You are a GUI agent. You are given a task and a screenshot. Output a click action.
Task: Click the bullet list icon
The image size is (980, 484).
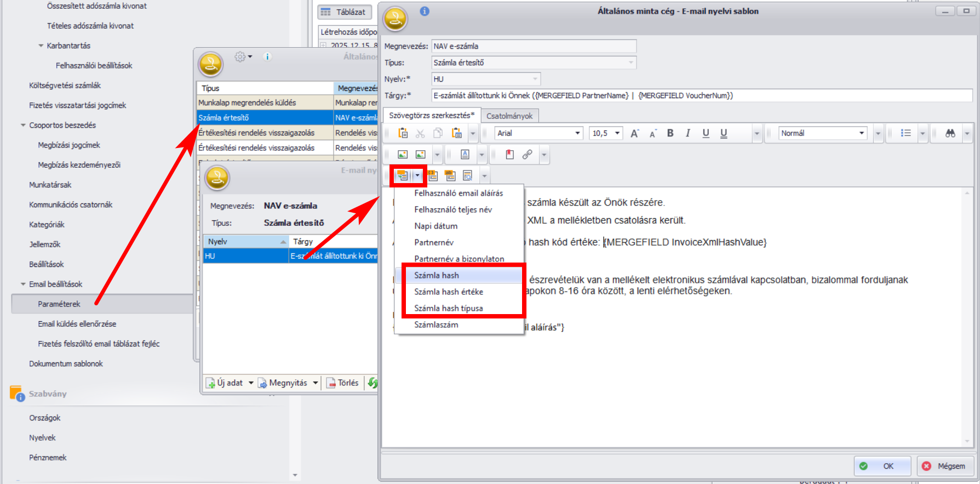[x=906, y=133]
